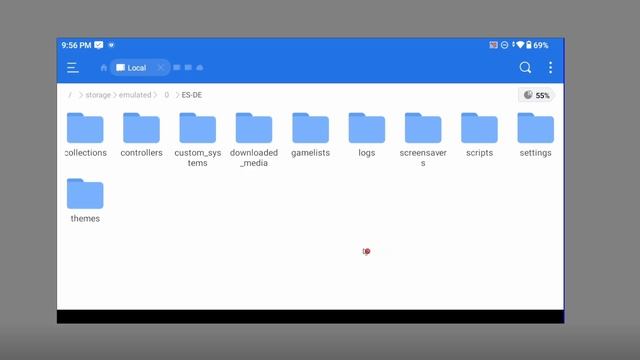Select ES-DE in the breadcrumb path
640x360 pixels.
click(x=191, y=95)
